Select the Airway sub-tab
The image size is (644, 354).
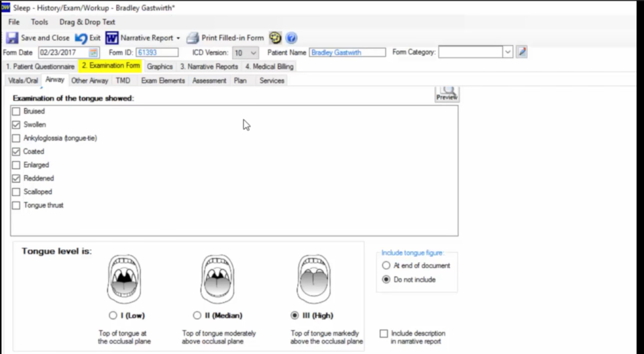point(55,80)
